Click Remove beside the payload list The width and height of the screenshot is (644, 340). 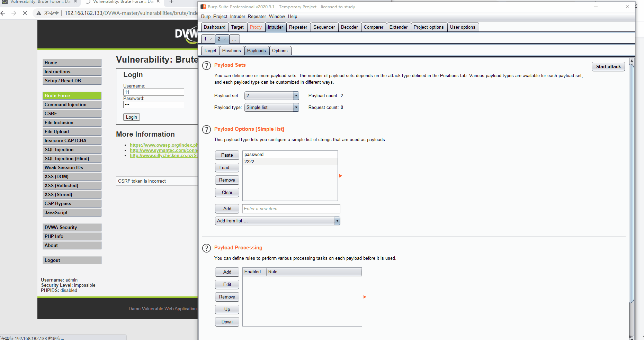(227, 180)
